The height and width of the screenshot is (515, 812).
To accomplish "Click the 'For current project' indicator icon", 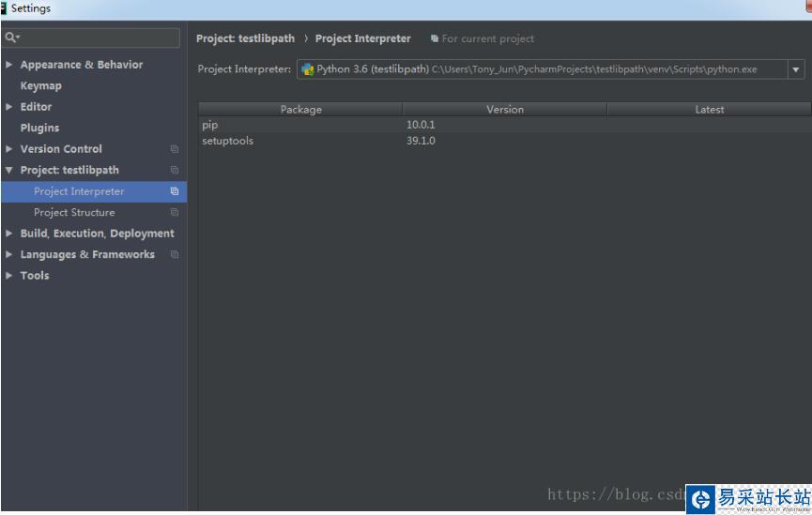I will coord(435,38).
